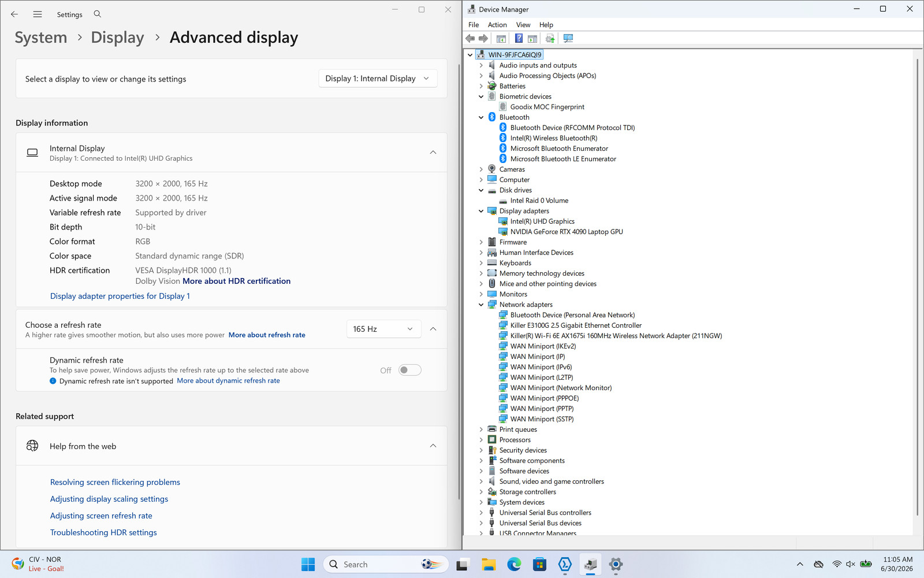Expand the Cameras tree node

(481, 169)
